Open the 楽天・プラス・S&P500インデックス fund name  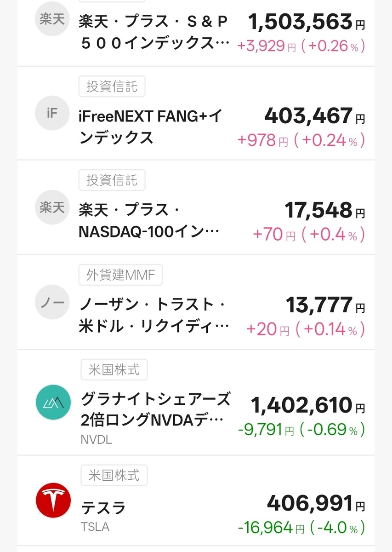(153, 33)
